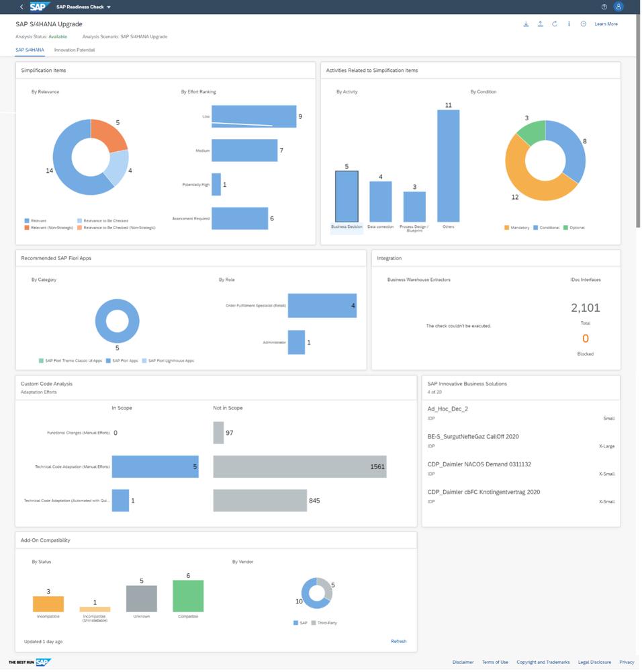
Task: Toggle Relevant (Non-Strategic) legend swatch
Action: click(27, 228)
